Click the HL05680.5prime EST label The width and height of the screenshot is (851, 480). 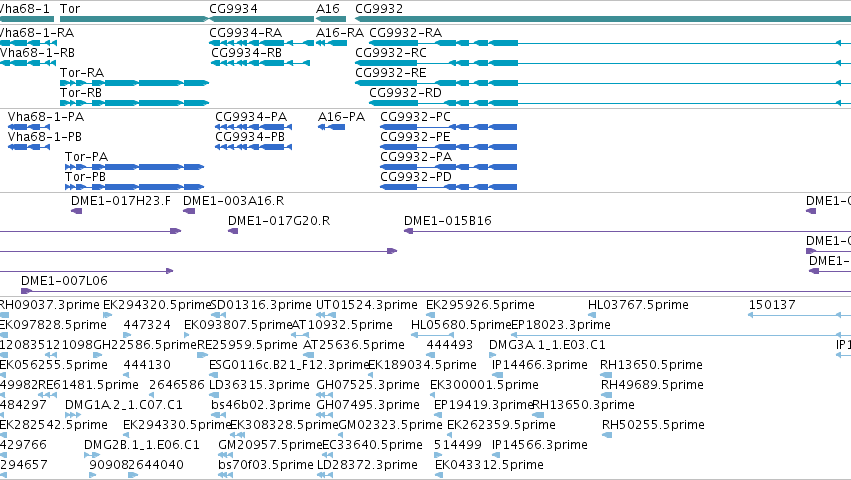[461, 325]
